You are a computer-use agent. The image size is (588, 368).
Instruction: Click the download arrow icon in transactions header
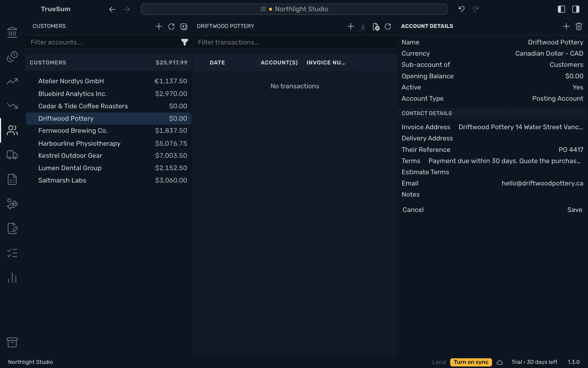[x=363, y=26]
